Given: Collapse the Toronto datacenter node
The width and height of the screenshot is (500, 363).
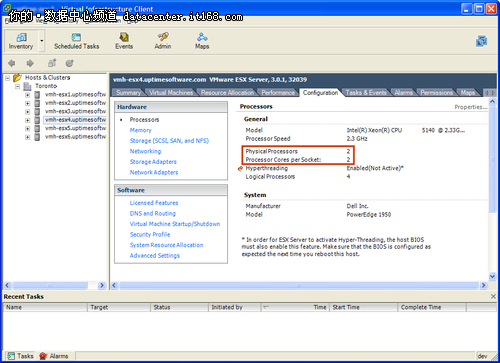Looking at the screenshot, I should coord(18,86).
